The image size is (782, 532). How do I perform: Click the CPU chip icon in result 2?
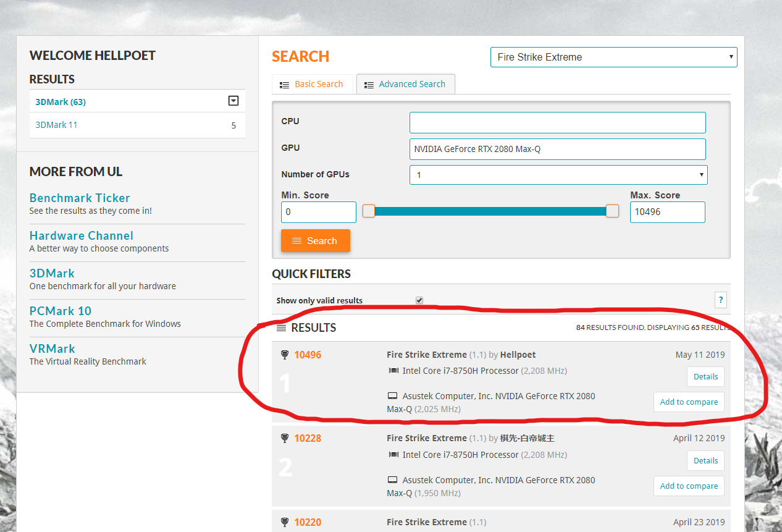coord(393,455)
